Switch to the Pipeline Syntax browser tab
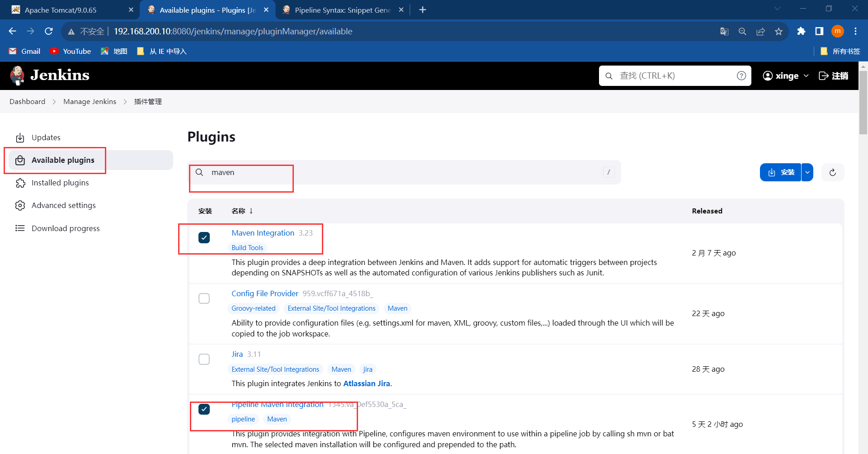Image resolution: width=868 pixels, height=454 pixels. pos(343,9)
